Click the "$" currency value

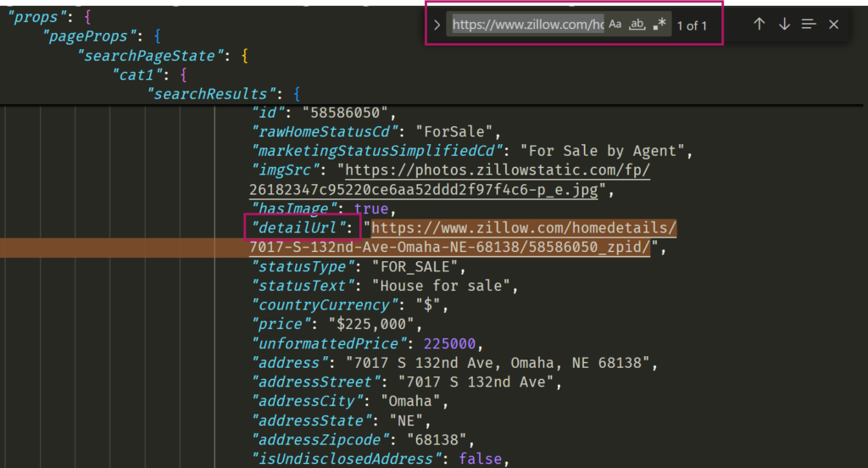pyautogui.click(x=427, y=305)
